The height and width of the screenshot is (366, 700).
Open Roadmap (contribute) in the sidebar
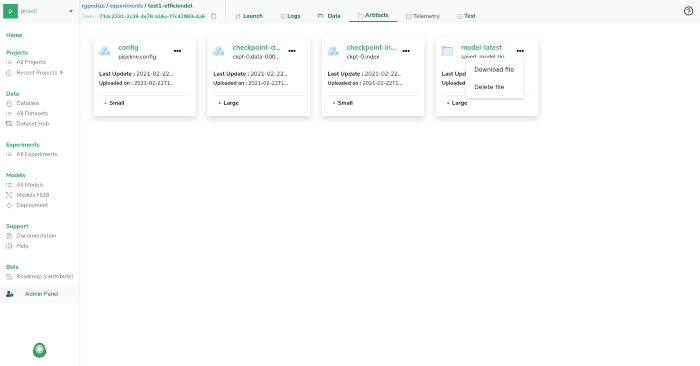[x=45, y=277]
